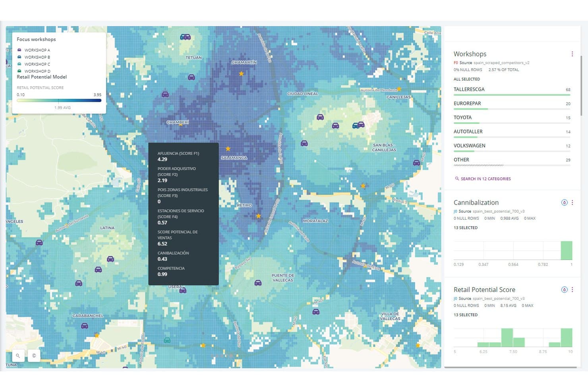Select the teal car marker near Autovía de Toledo
The image size is (588, 392).
point(167,340)
